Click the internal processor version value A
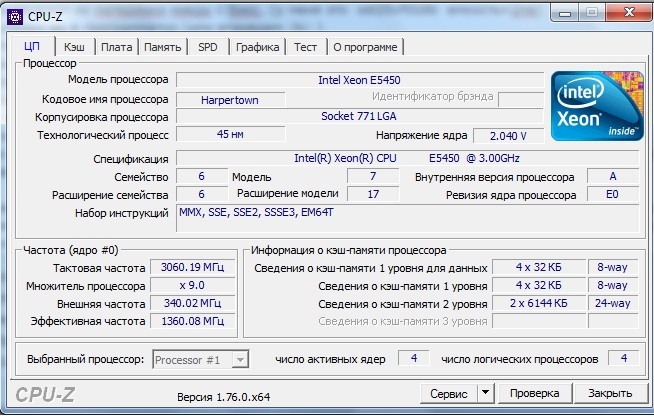Viewport: 654px width, 417px height. 613,176
